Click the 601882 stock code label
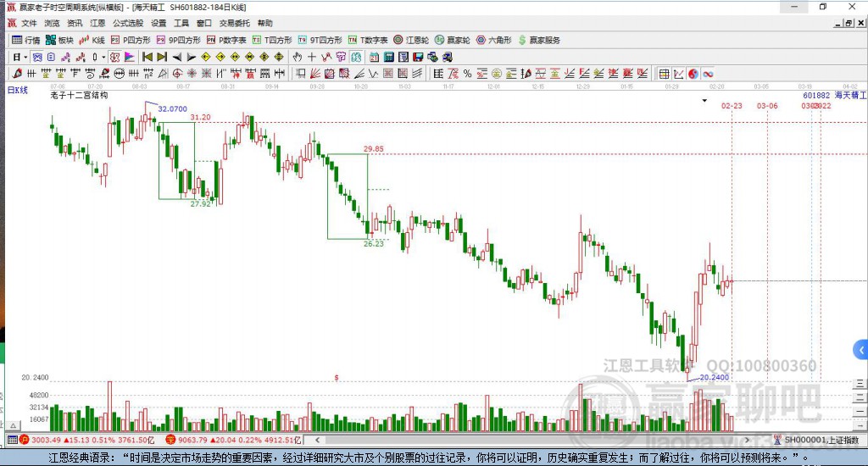Viewport: 868px width, 466px height. point(816,95)
